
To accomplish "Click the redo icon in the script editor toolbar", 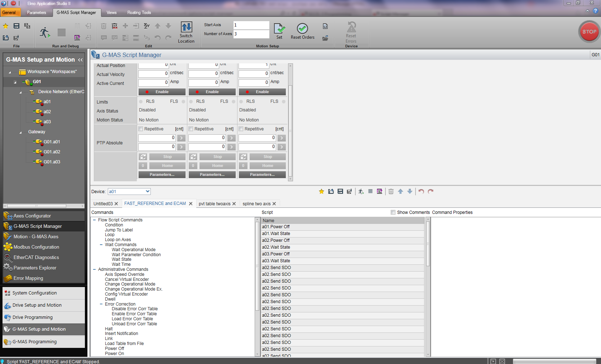I will point(431,191).
